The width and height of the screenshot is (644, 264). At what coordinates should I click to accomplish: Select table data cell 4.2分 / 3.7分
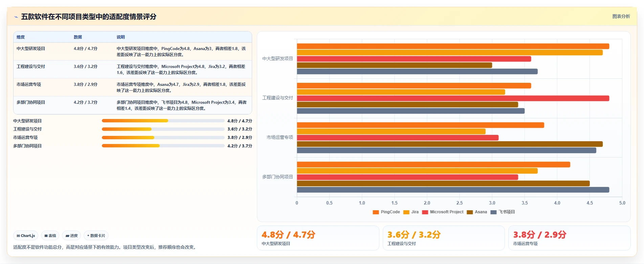(x=86, y=102)
